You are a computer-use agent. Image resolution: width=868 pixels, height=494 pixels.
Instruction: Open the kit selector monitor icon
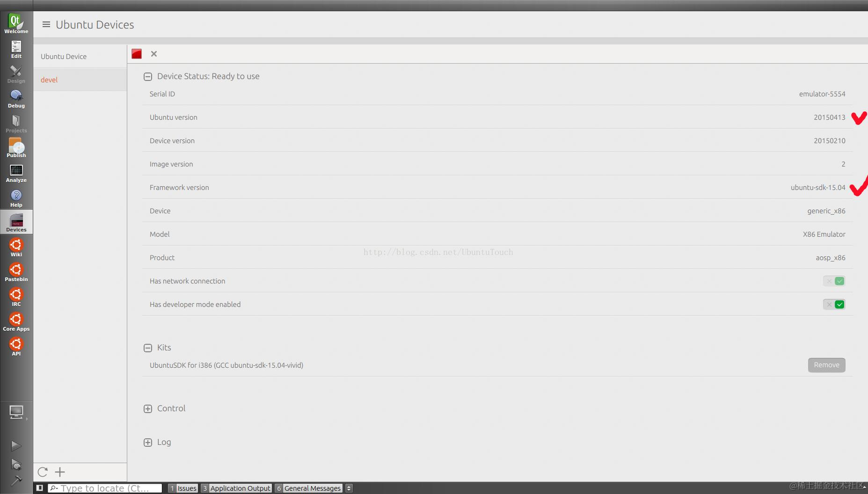[x=16, y=413]
